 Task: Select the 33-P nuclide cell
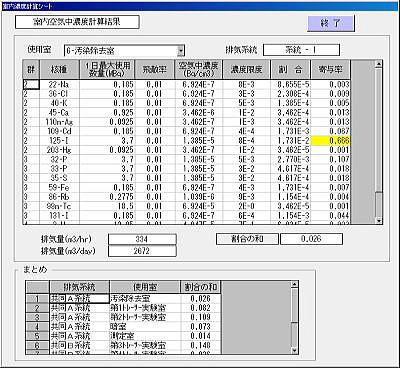coord(59,168)
